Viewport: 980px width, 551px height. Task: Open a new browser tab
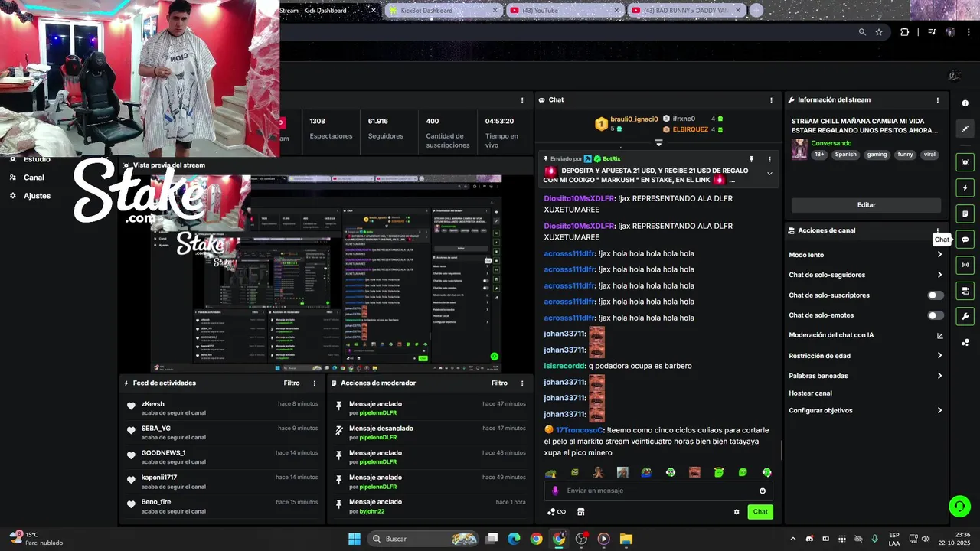pyautogui.click(x=756, y=10)
